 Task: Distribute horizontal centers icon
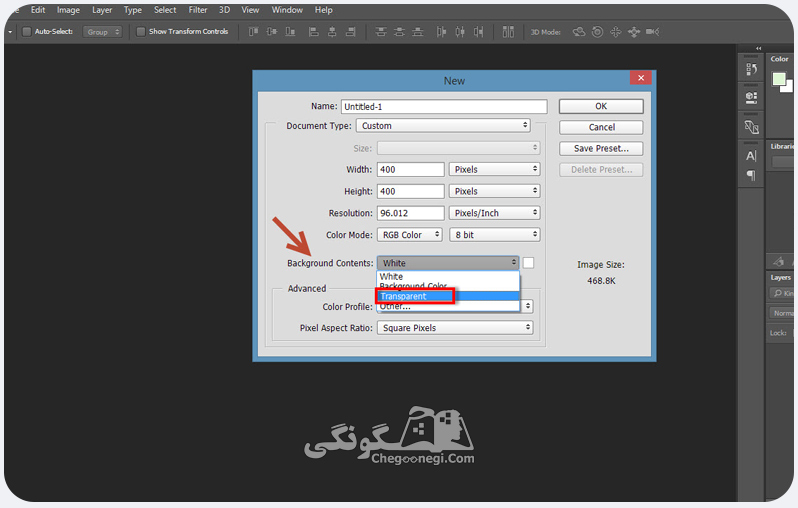click(460, 32)
